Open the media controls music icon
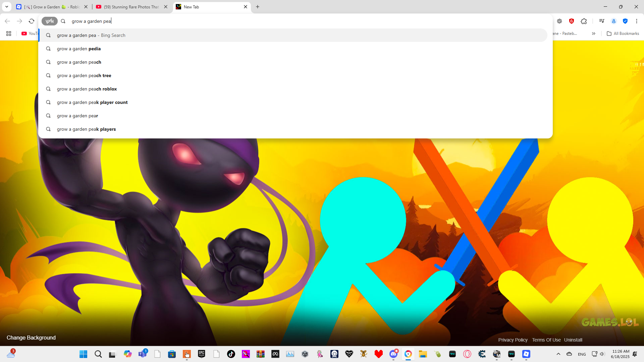The height and width of the screenshot is (362, 644). [x=602, y=21]
